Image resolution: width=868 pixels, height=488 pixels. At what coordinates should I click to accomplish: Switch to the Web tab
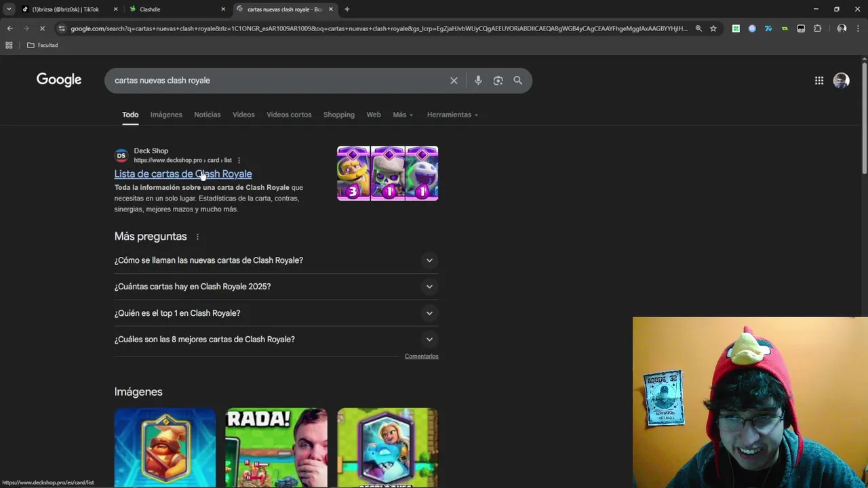click(x=374, y=115)
